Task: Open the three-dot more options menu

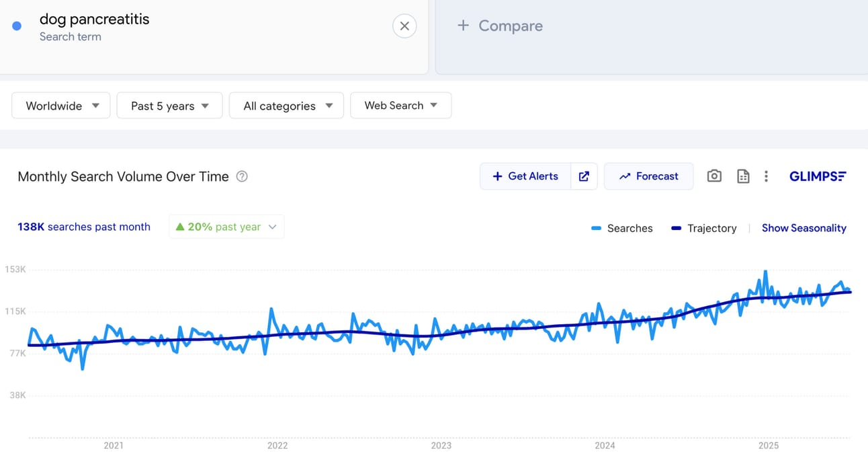Action: [x=766, y=176]
